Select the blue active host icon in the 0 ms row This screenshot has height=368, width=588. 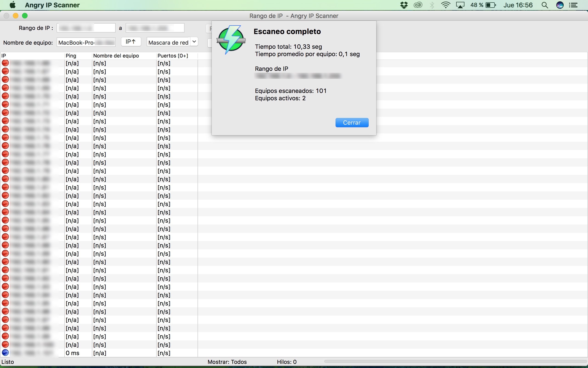click(5, 353)
